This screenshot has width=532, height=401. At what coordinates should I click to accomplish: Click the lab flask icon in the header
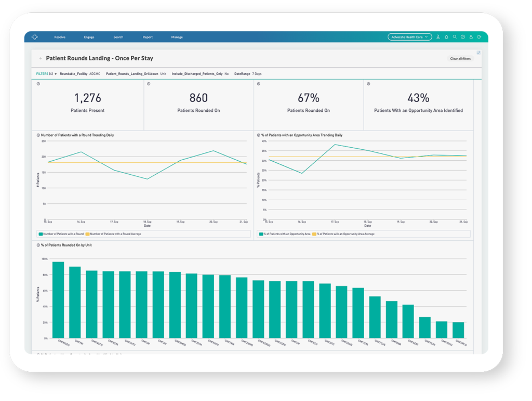pos(438,37)
